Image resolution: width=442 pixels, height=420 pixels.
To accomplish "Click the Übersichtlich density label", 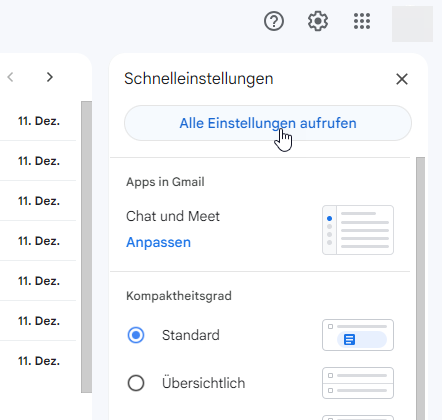I will coord(203,383).
